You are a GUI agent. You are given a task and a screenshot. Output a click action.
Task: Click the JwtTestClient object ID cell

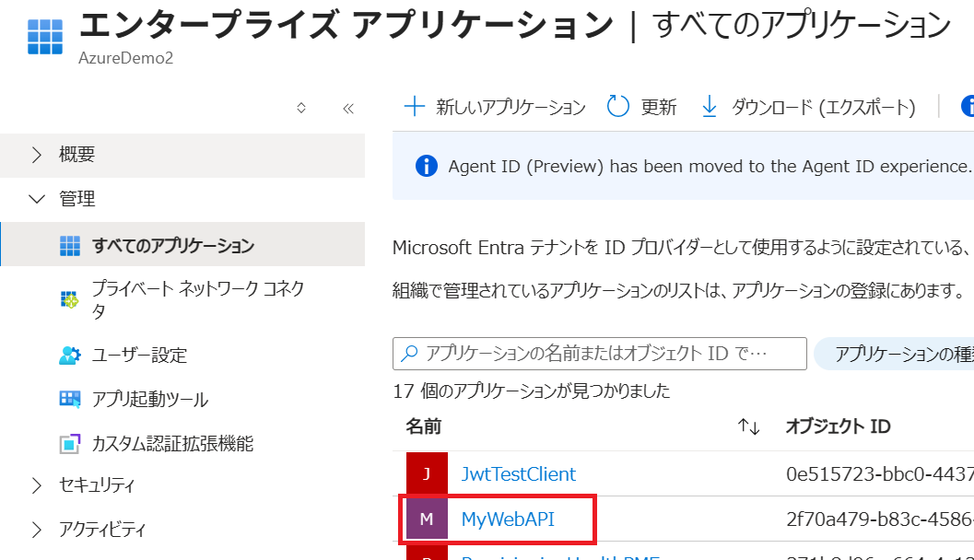[880, 474]
